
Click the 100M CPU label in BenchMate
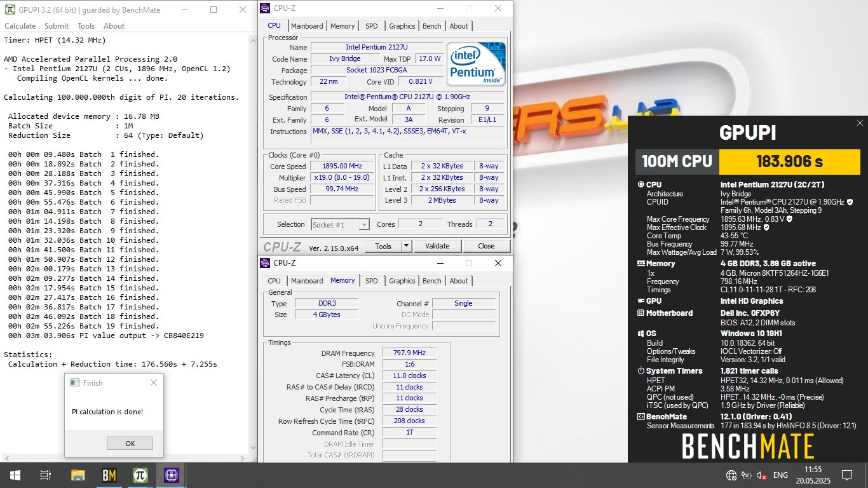pyautogui.click(x=677, y=161)
